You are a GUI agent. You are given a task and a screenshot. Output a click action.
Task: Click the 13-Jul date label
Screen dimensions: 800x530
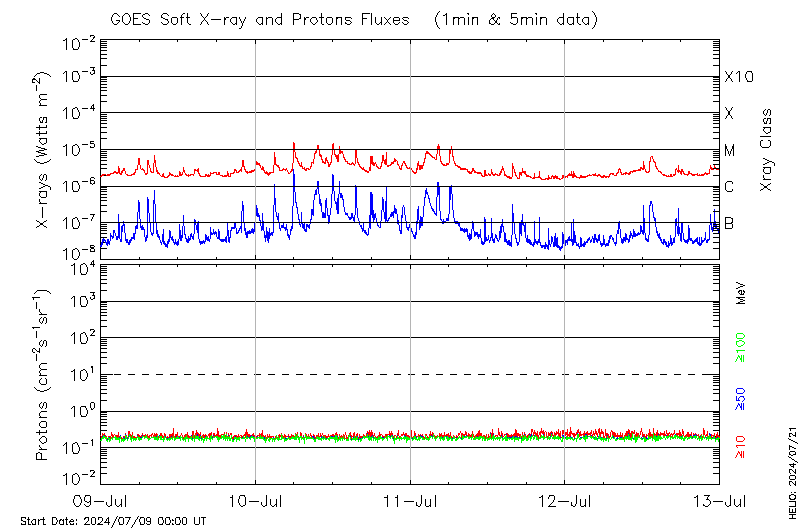click(x=719, y=500)
